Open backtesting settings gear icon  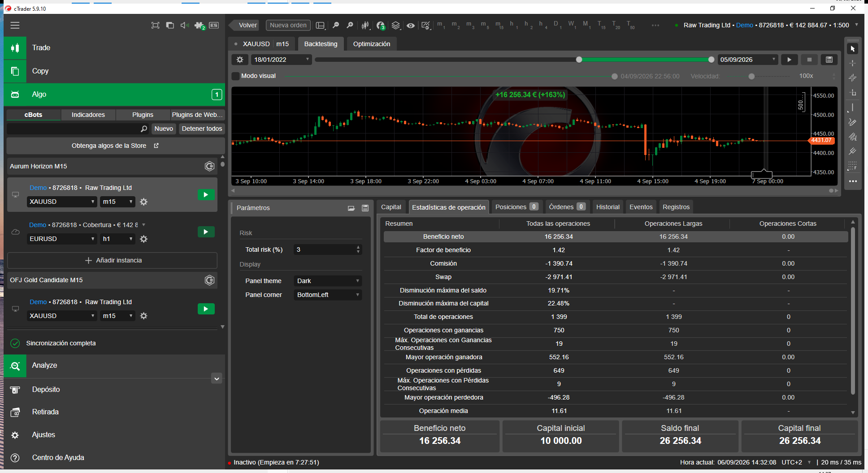coord(240,60)
